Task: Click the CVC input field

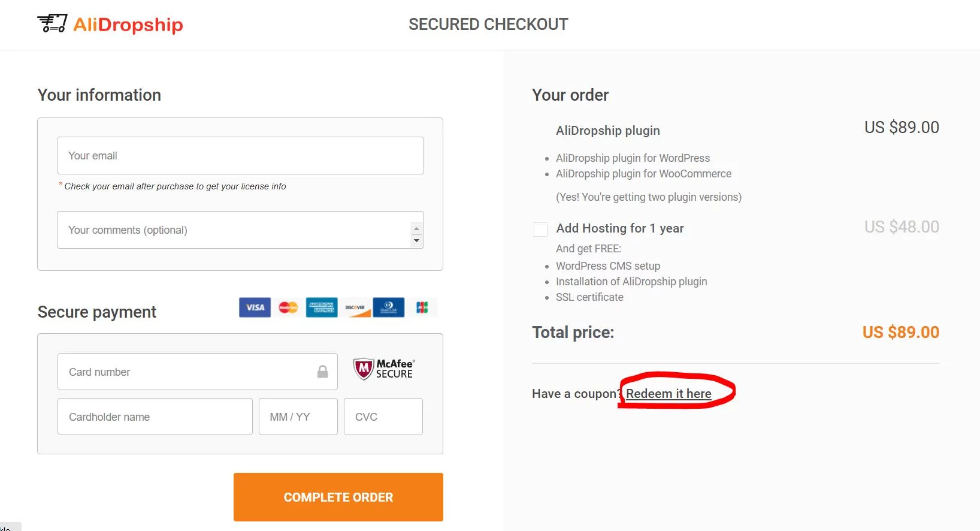Action: (x=383, y=417)
